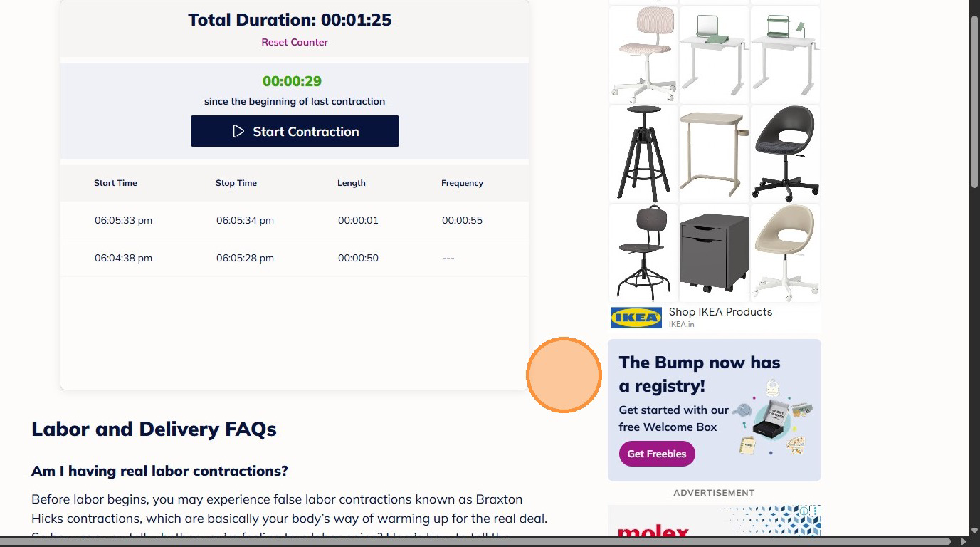Select the gray drawer unit product image
The image size is (980, 547).
714,253
